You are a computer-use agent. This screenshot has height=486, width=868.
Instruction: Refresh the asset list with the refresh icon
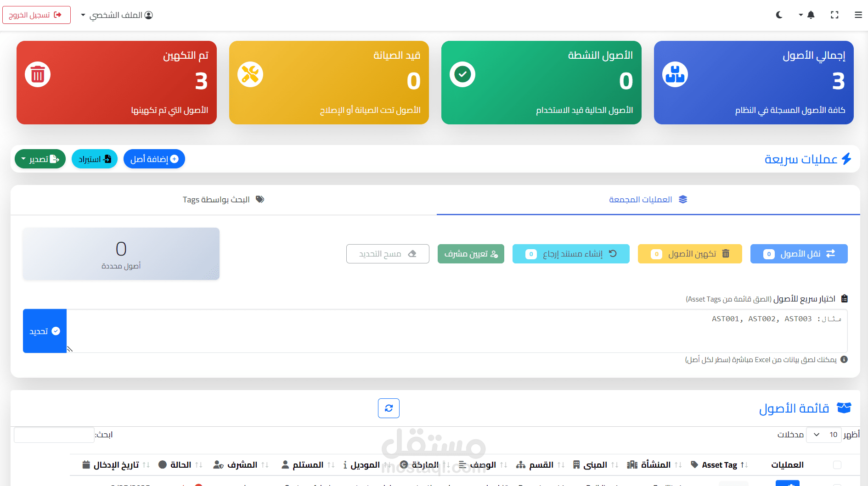pos(389,408)
